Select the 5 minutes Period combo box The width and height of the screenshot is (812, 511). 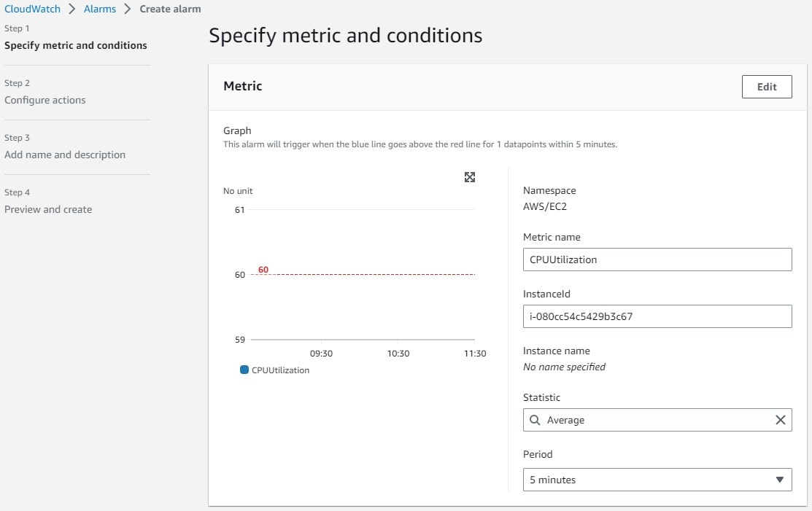(x=649, y=480)
